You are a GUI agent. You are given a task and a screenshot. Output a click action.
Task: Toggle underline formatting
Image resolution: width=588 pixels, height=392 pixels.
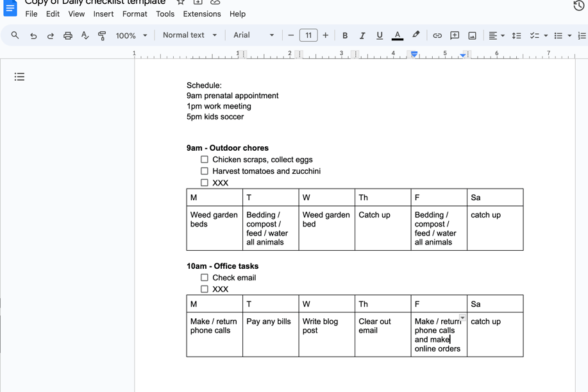click(x=380, y=36)
